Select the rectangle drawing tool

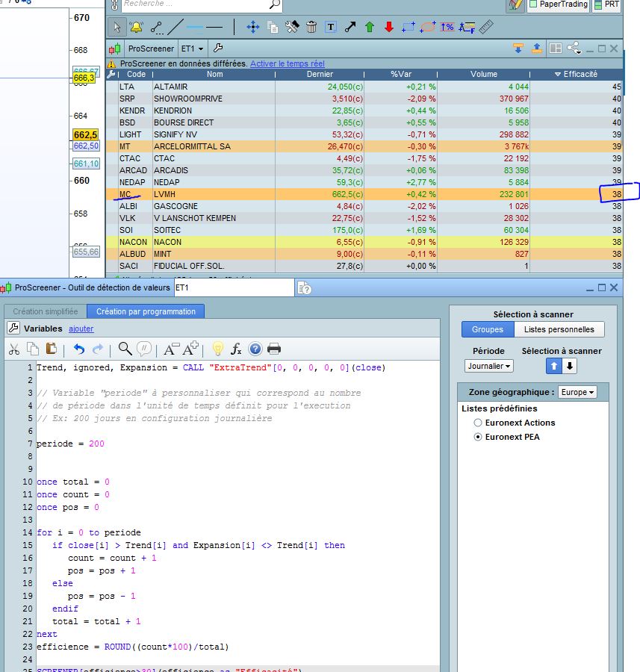click(408, 28)
